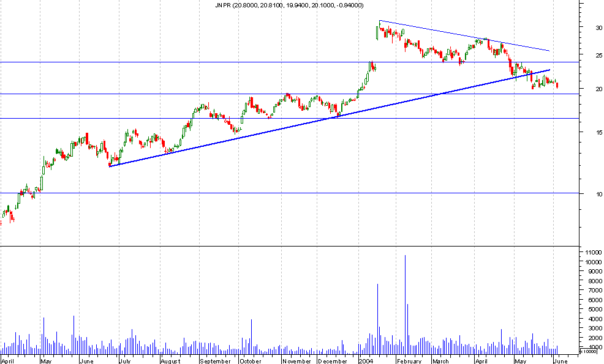This screenshot has width=604, height=364.
Task: Click the 20 price axis label
Action: [599, 89]
